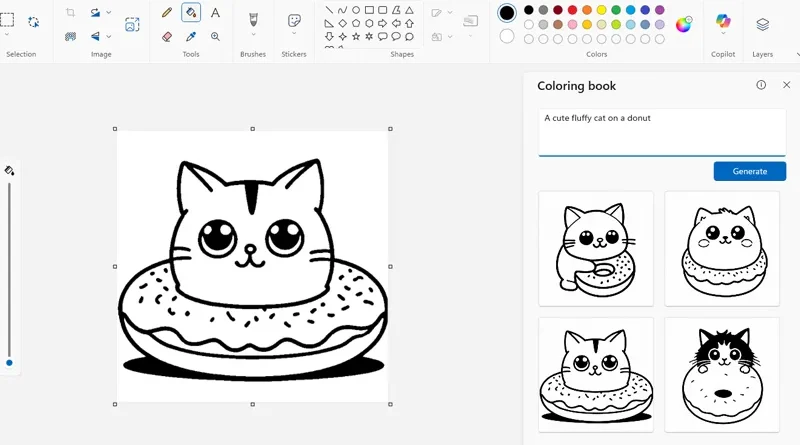The image size is (800, 445).
Task: Pick the Down arrow shape
Action: click(x=329, y=36)
